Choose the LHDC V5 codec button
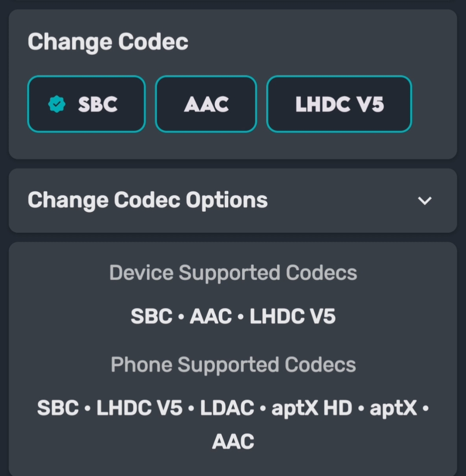 click(x=339, y=104)
